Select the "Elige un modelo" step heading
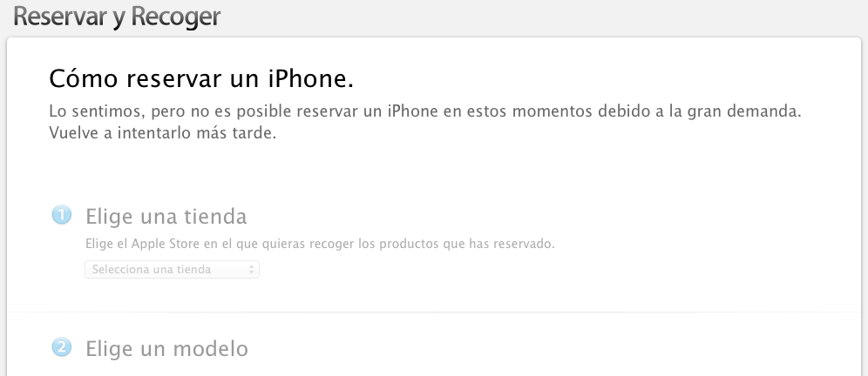 (166, 349)
